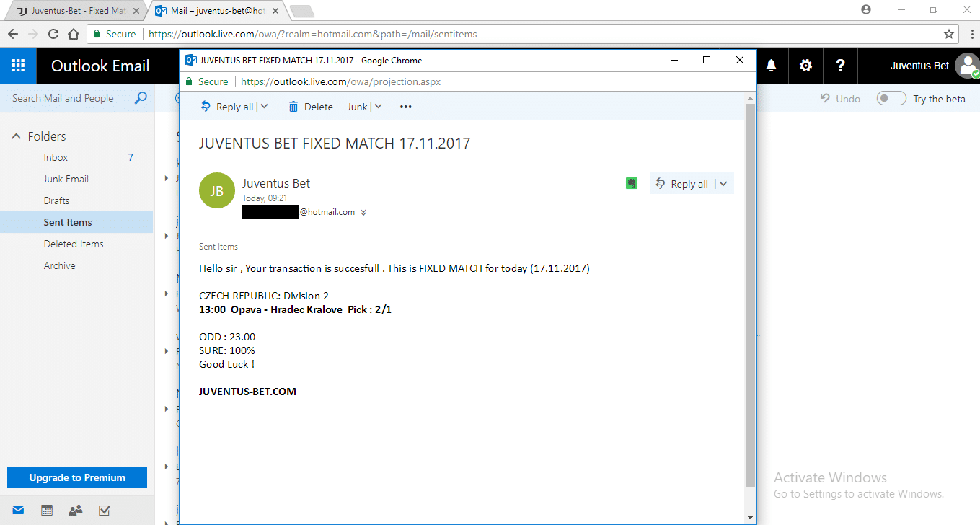Click scroll-down arrow in popup scrollbar
The image size is (980, 525).
click(750, 517)
